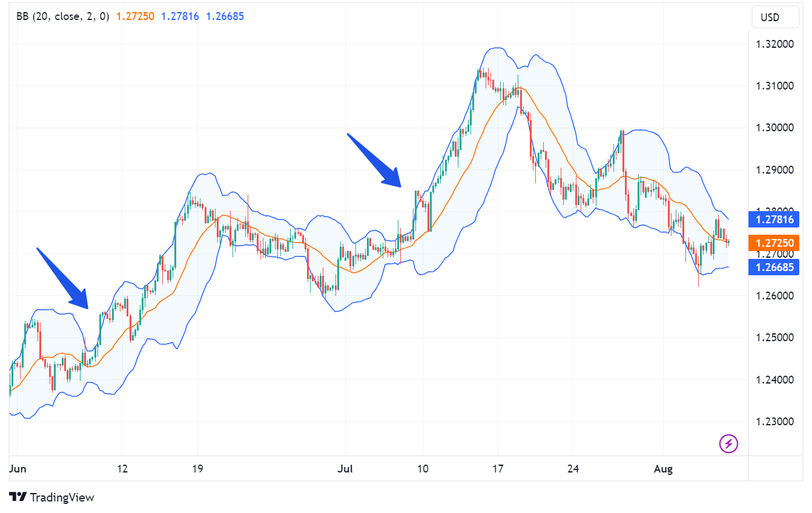Click the Jun label on the time axis

pos(18,468)
